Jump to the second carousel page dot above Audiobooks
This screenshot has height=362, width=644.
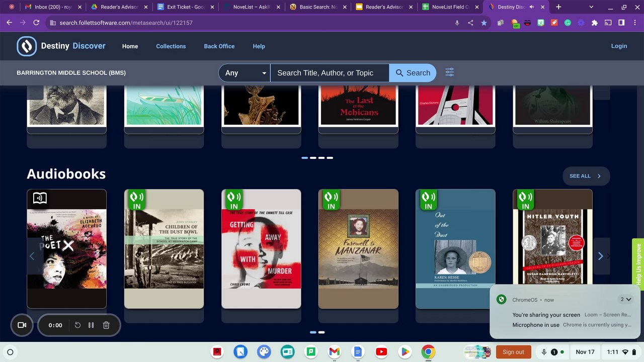click(313, 158)
